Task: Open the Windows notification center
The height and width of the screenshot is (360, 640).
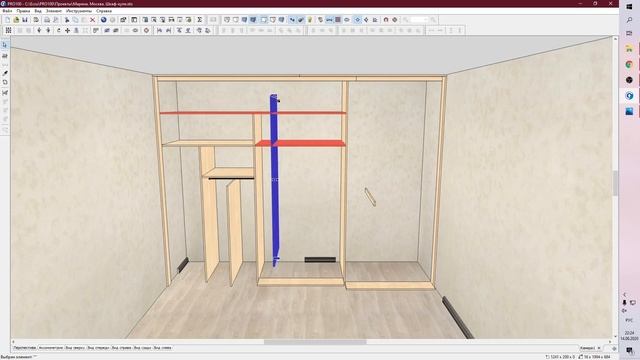Action: pyautogui.click(x=629, y=350)
